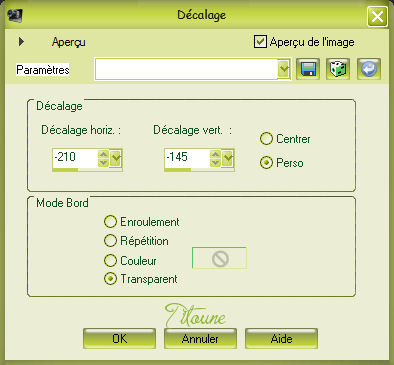The height and width of the screenshot is (365, 394).
Task: Confirm with the OK button
Action: coord(119,339)
